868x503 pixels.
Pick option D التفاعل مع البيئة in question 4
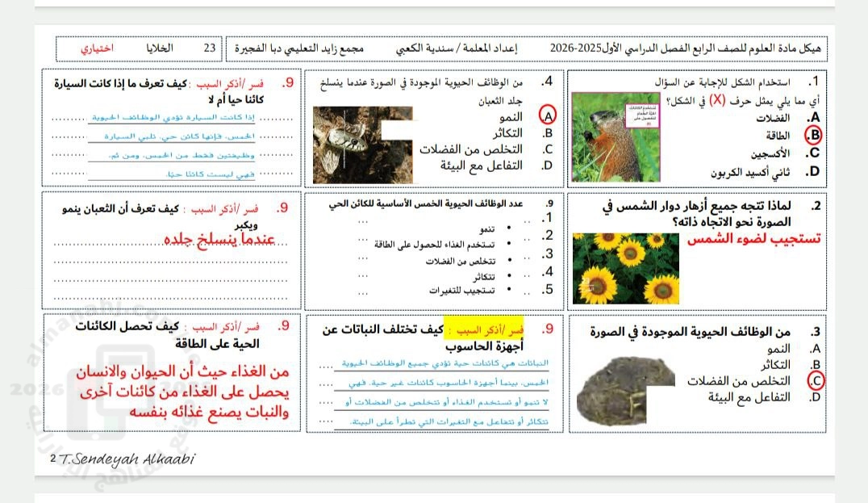481,166
